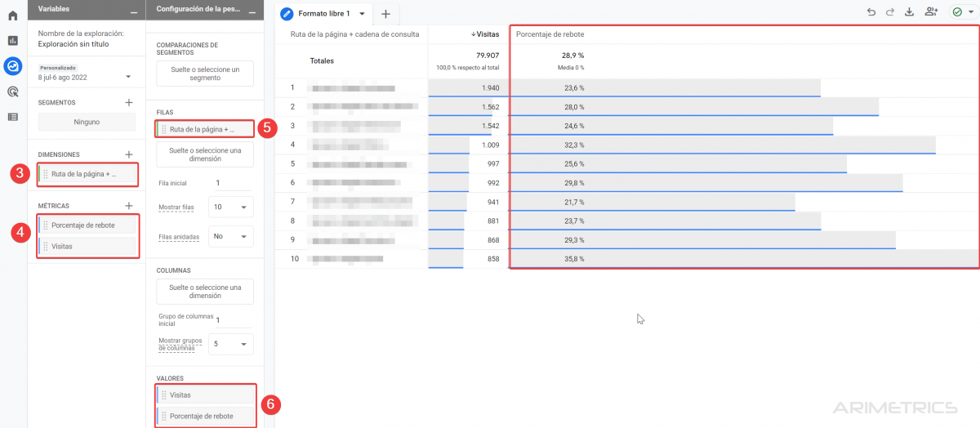
Task: Open the Home icon in left navigation
Action: (12, 16)
